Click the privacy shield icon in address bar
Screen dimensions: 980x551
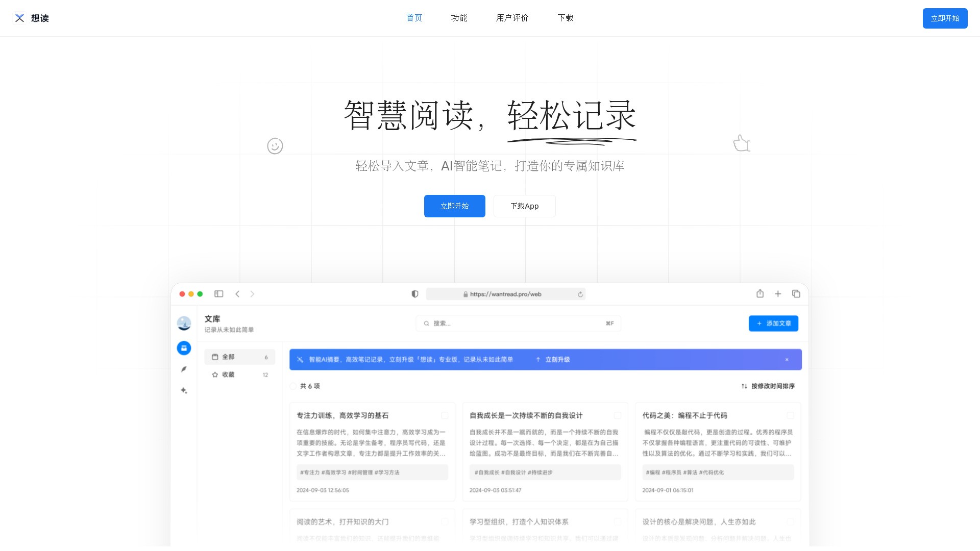[415, 294]
